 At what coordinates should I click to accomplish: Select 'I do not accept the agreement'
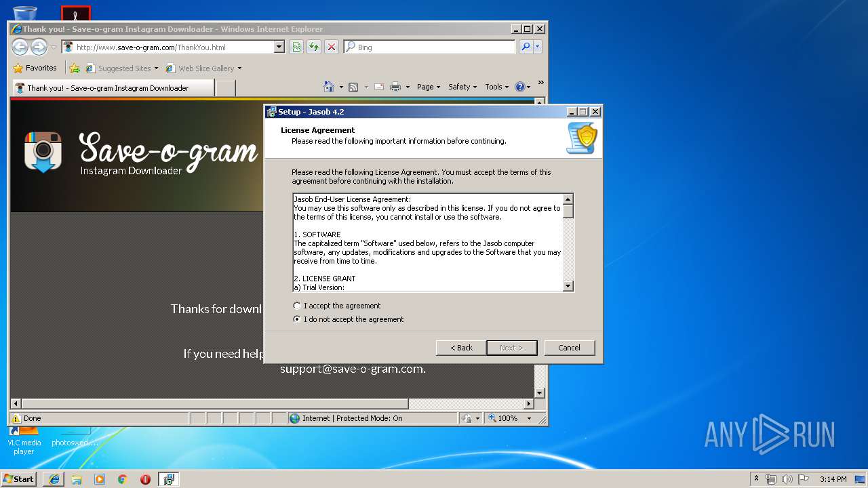click(297, 319)
